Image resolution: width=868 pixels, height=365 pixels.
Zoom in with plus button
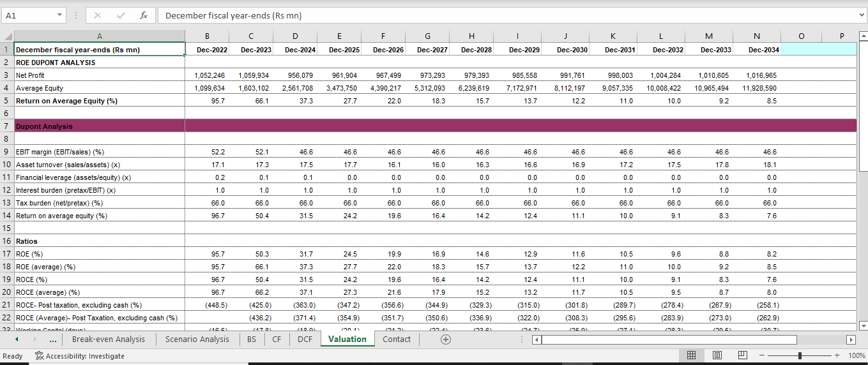(837, 355)
